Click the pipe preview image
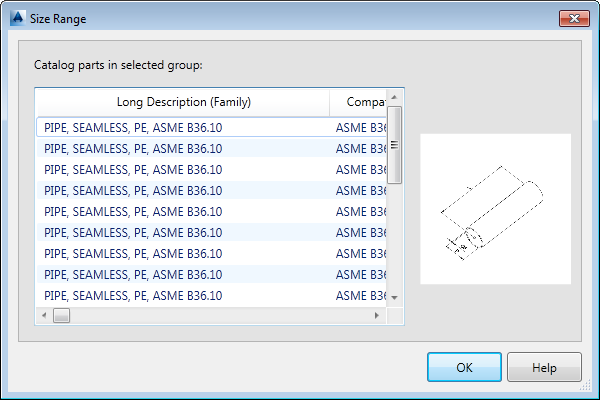Image resolution: width=600 pixels, height=400 pixels. 495,209
